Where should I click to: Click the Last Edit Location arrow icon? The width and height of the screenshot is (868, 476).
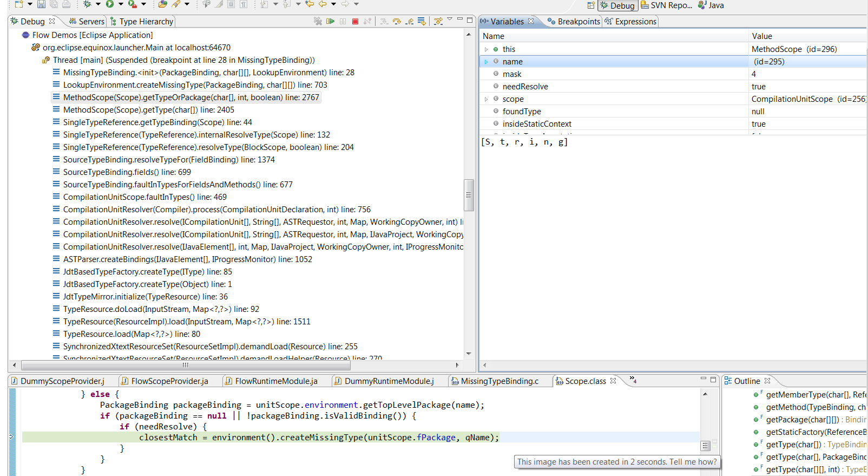click(x=310, y=4)
